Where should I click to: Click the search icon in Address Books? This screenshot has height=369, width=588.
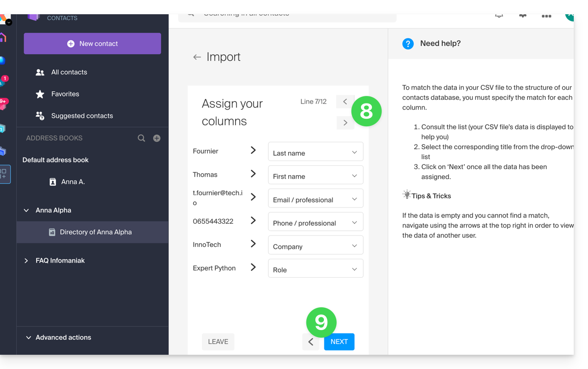click(142, 138)
